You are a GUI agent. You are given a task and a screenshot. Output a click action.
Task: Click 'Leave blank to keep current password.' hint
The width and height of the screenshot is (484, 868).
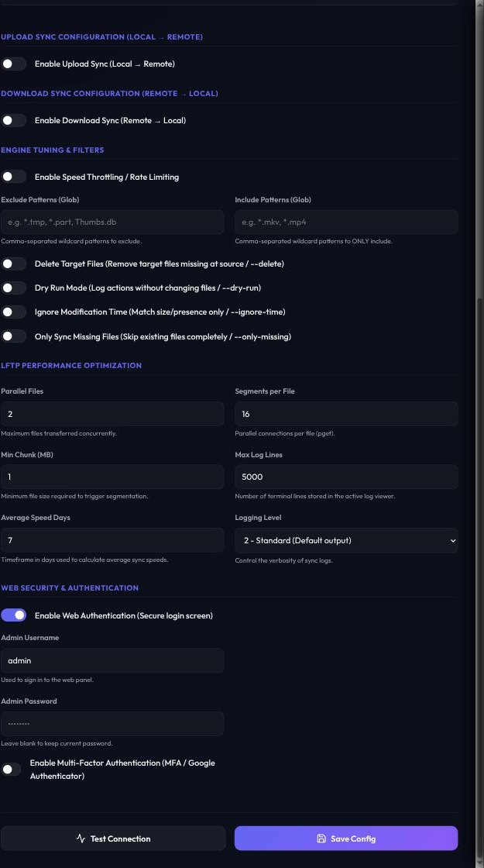click(x=57, y=743)
